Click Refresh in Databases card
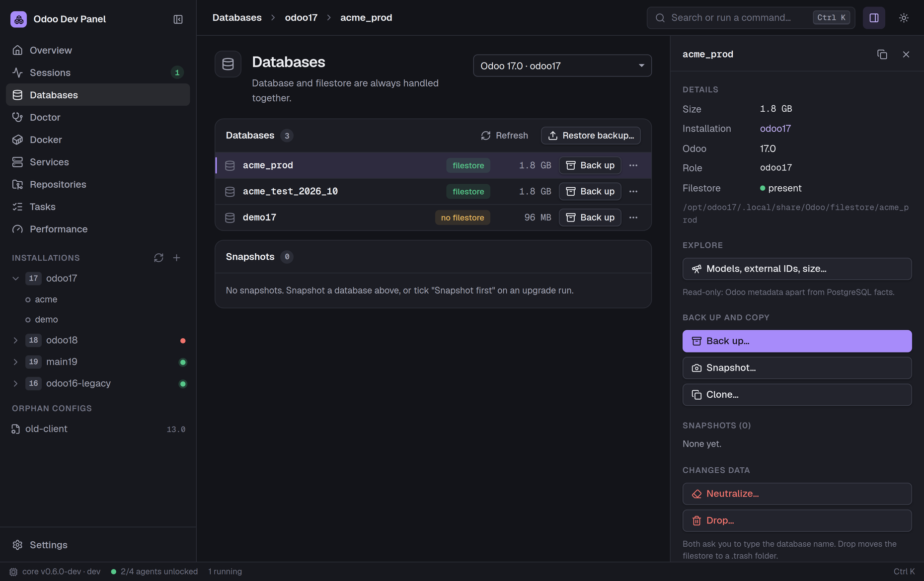 click(504, 136)
